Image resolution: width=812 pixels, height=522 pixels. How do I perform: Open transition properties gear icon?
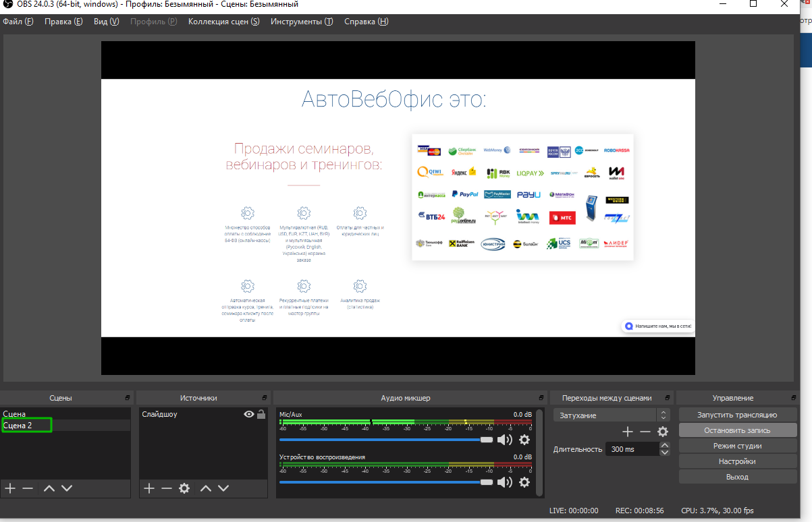click(663, 432)
